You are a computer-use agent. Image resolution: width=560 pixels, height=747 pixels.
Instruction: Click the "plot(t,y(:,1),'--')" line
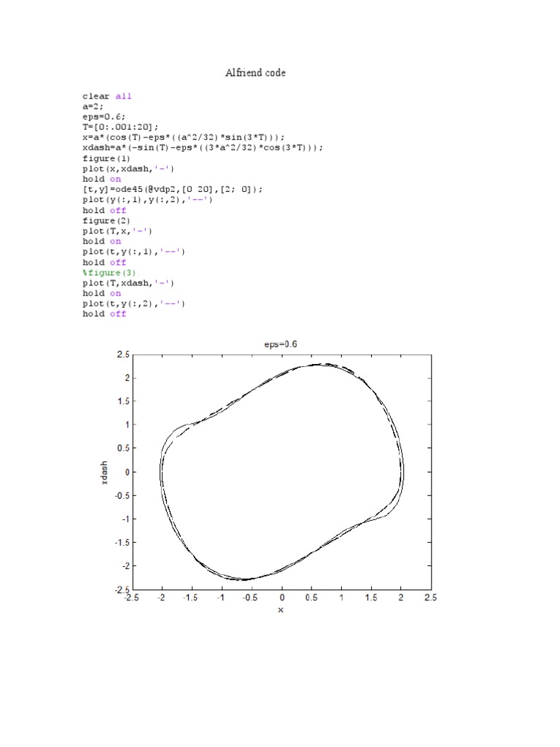(x=133, y=252)
